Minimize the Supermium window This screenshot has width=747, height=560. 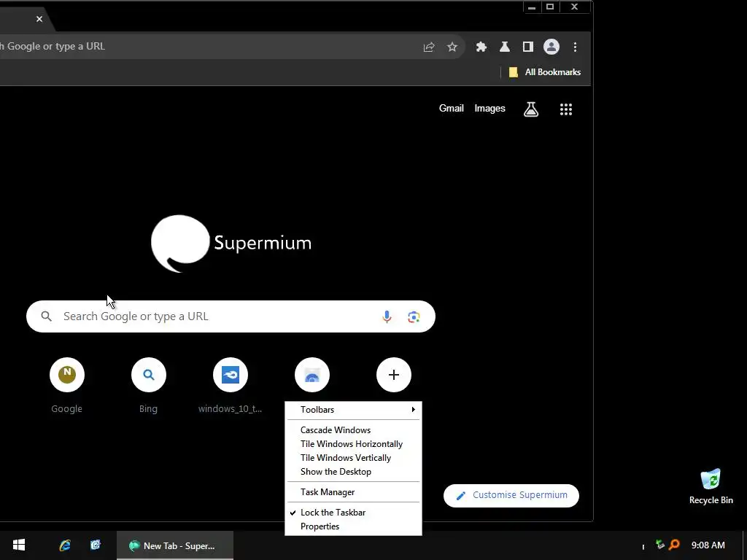(532, 7)
